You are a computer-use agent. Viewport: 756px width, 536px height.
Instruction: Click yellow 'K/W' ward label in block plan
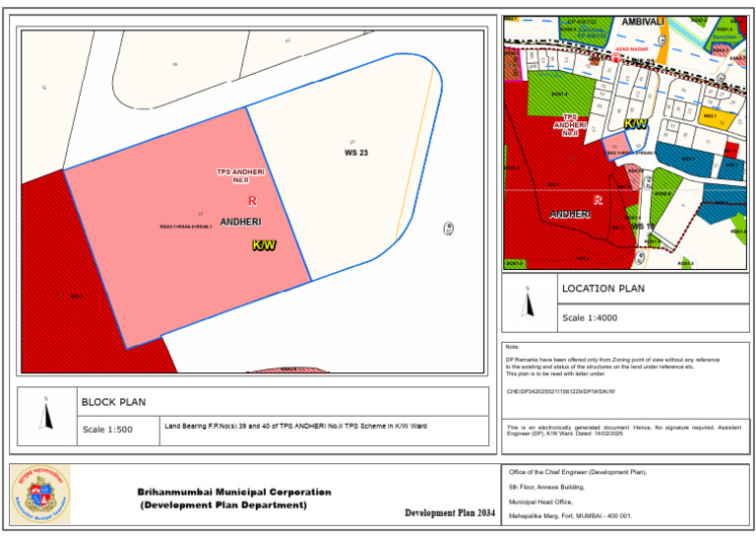pyautogui.click(x=264, y=245)
